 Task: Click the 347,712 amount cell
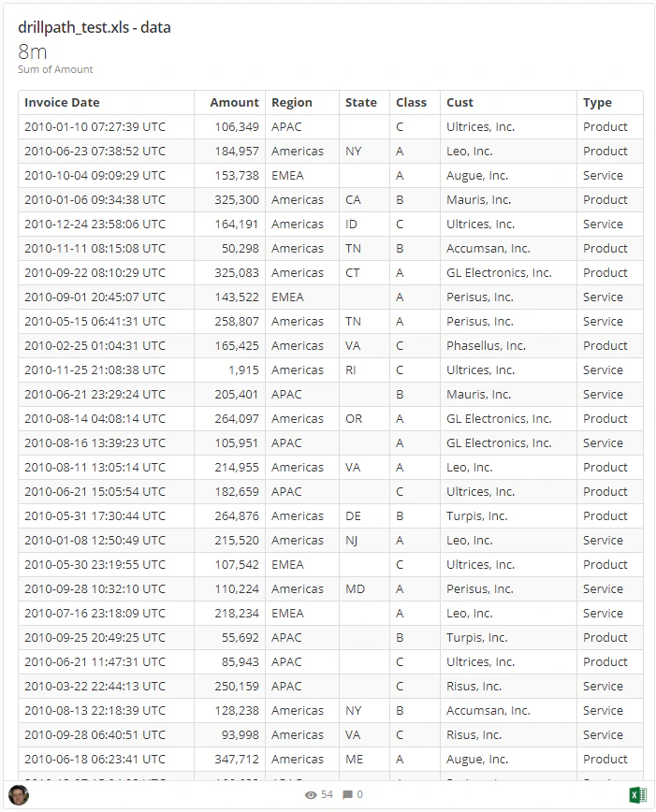(237, 760)
